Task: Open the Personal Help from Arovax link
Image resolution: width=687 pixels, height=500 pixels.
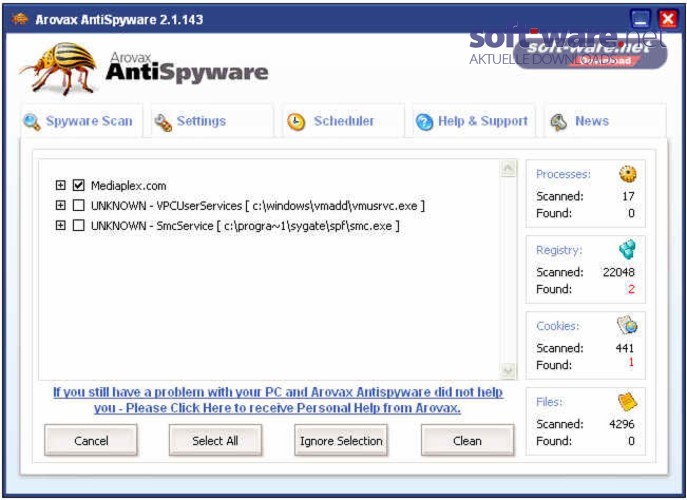Action: point(278,400)
